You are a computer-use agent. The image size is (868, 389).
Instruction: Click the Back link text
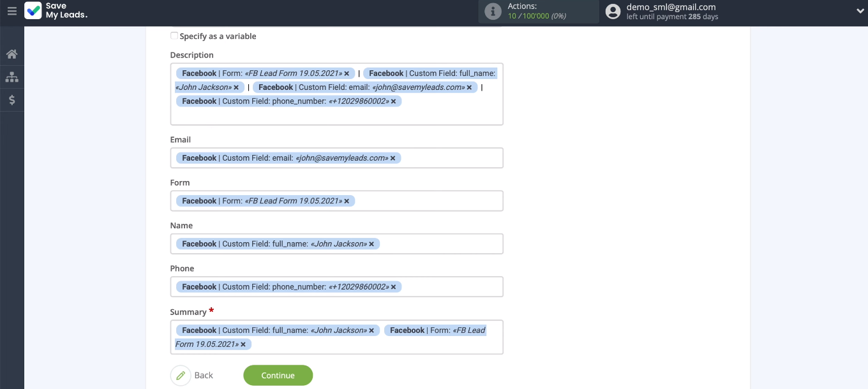coord(204,376)
